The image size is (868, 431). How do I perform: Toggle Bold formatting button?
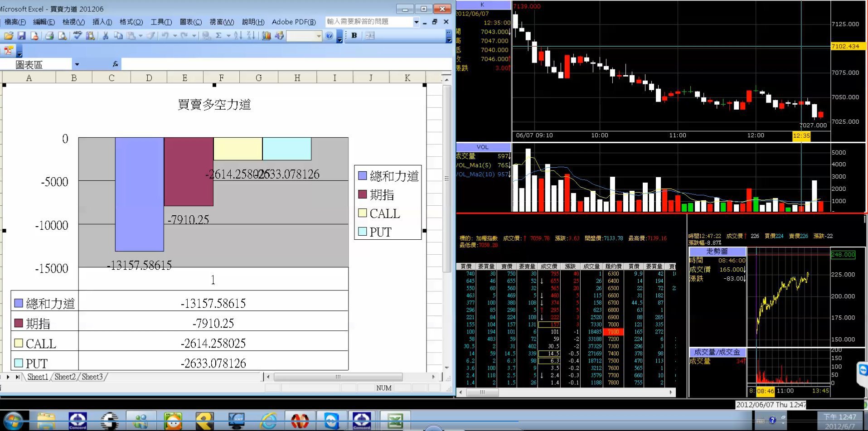click(354, 35)
